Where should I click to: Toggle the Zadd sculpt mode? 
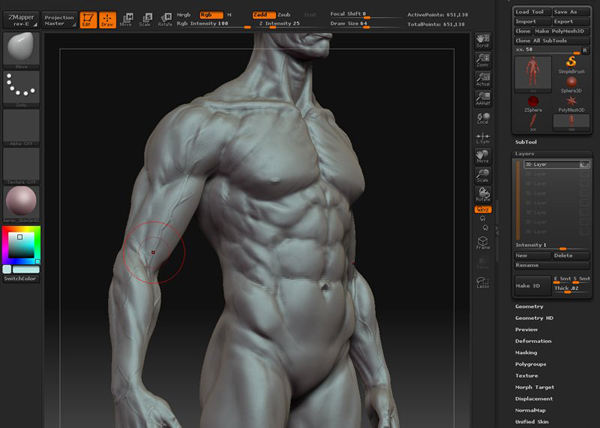click(x=262, y=15)
